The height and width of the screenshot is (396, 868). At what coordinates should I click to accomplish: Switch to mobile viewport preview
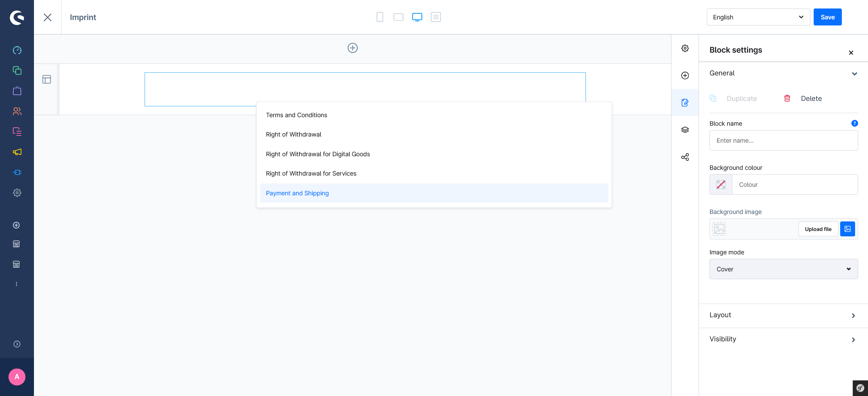coord(380,17)
